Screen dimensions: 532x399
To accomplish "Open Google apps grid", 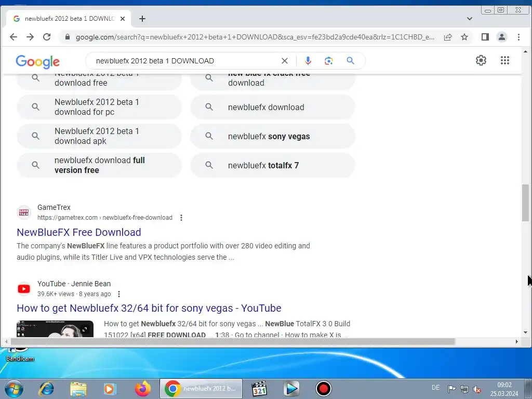I will 505,60.
